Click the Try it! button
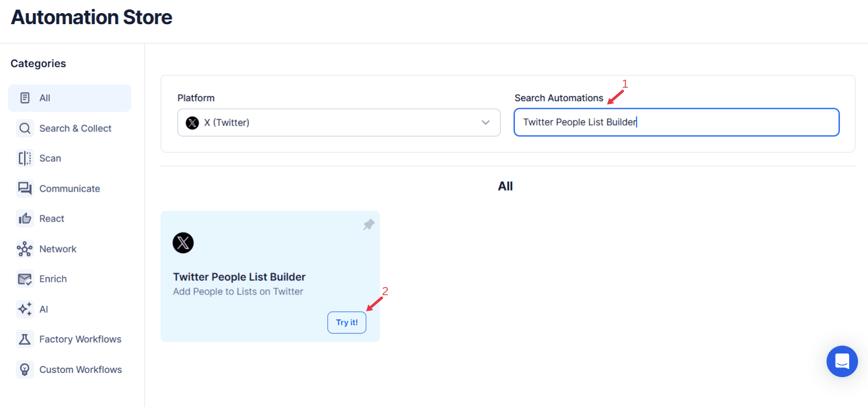Screen dimensions: 868x407 coord(347,322)
